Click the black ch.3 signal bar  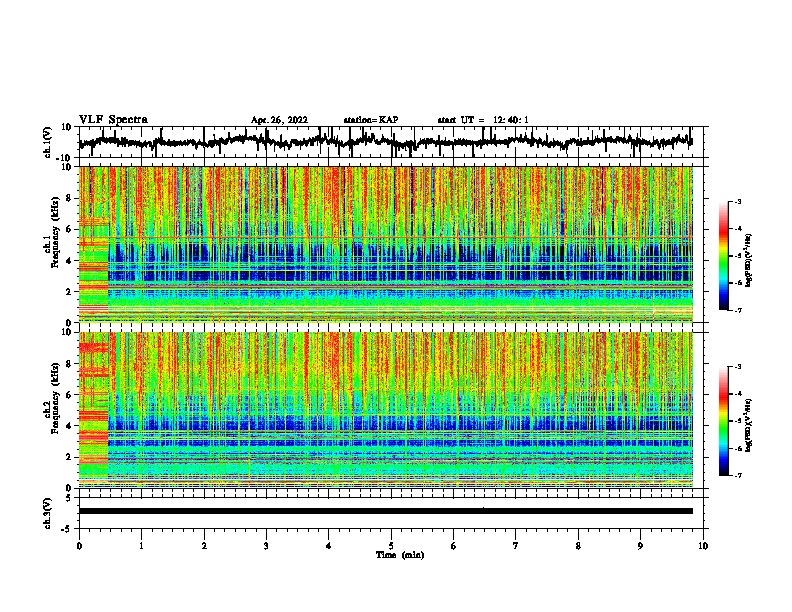[x=385, y=511]
